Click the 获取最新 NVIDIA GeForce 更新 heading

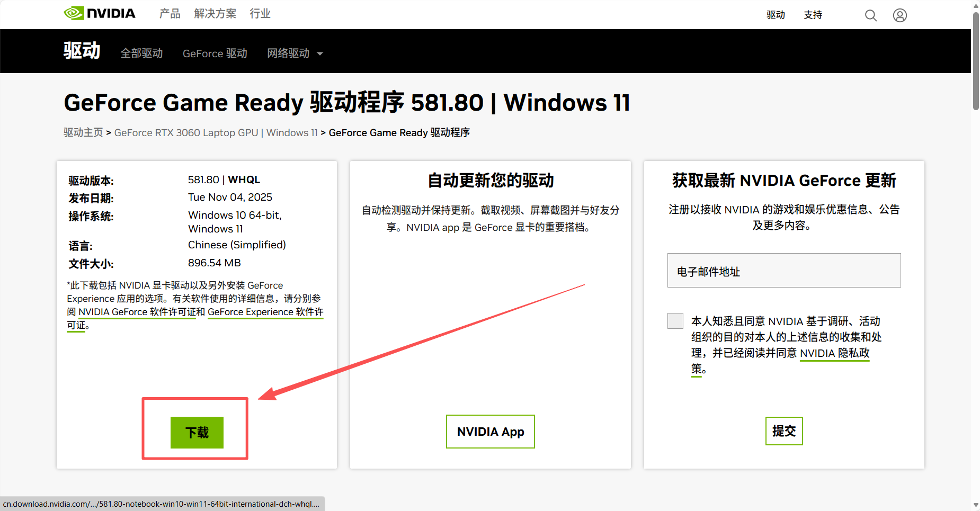tap(784, 181)
